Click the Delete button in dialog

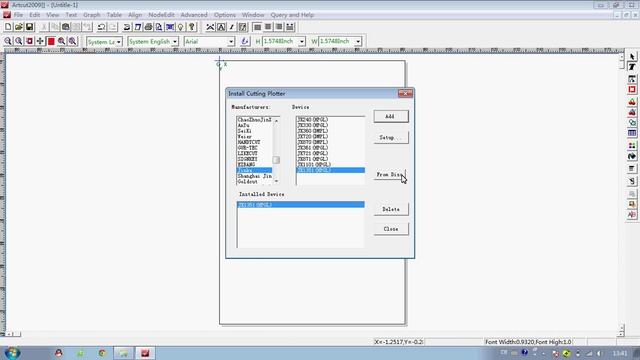click(391, 209)
